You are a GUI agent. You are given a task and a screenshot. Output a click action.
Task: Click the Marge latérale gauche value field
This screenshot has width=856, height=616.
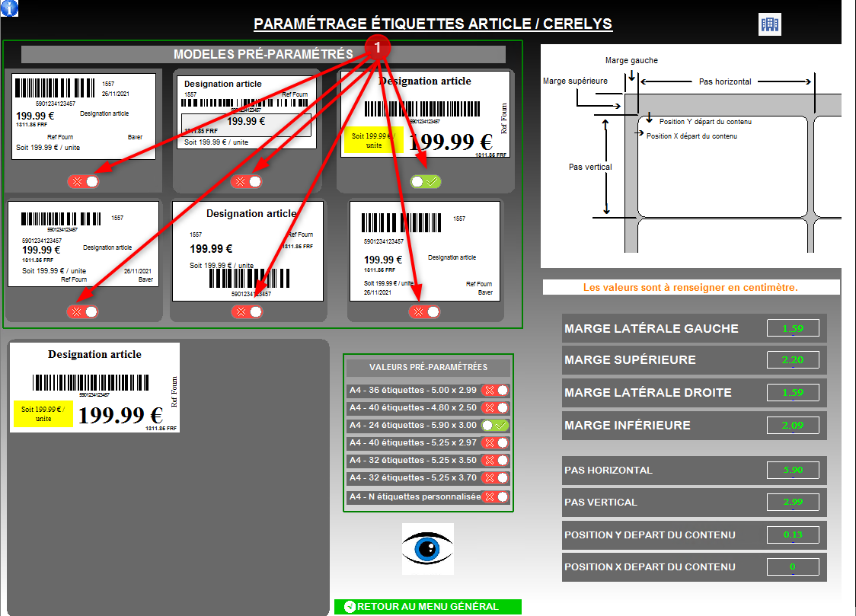coord(793,329)
